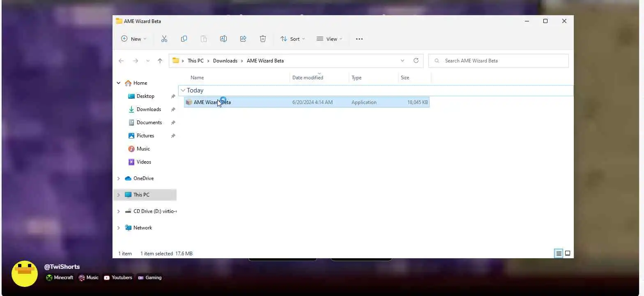Expand the Network tree node
This screenshot has height=296, width=644.
tap(119, 228)
